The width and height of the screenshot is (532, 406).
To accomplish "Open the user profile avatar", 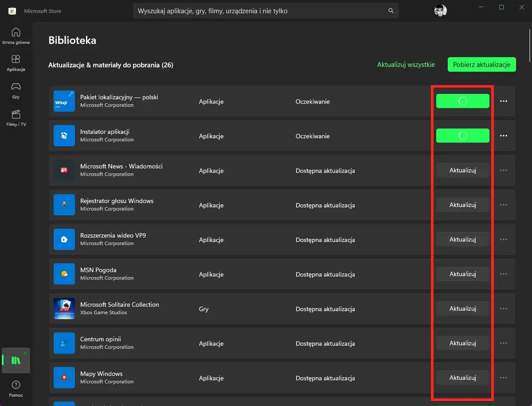I will click(440, 11).
